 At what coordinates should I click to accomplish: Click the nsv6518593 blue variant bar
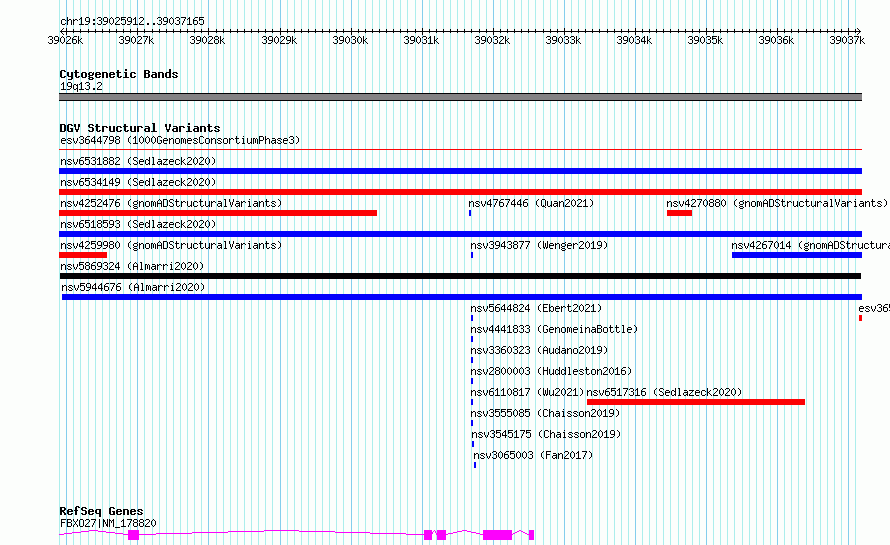tap(460, 234)
